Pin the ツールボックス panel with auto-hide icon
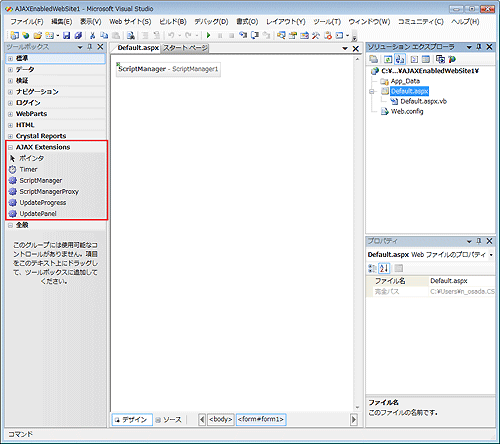 click(90, 47)
